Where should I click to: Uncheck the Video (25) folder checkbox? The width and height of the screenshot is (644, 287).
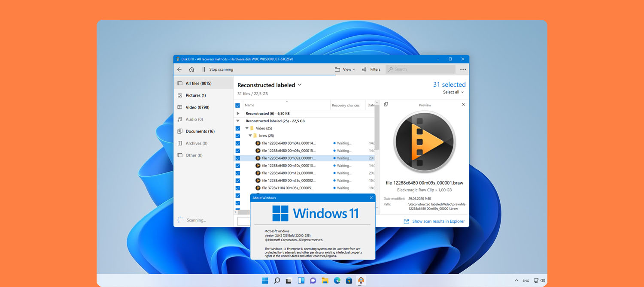coord(237,128)
